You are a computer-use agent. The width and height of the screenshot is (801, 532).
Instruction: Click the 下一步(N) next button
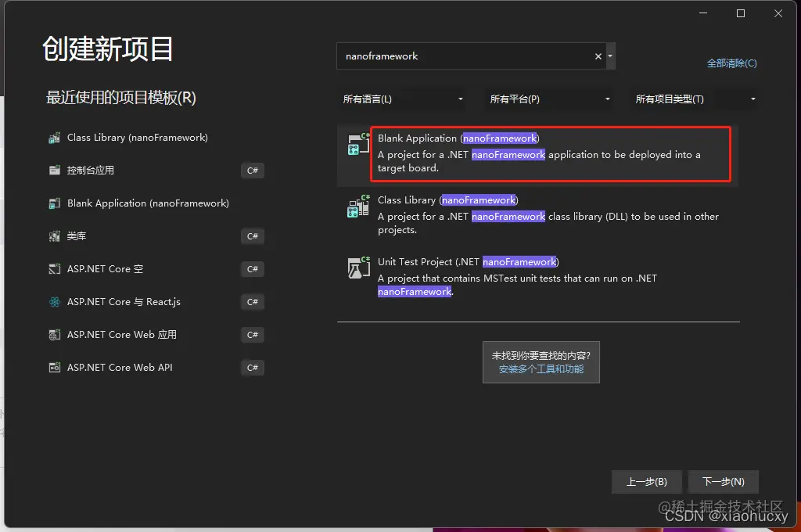(x=724, y=482)
